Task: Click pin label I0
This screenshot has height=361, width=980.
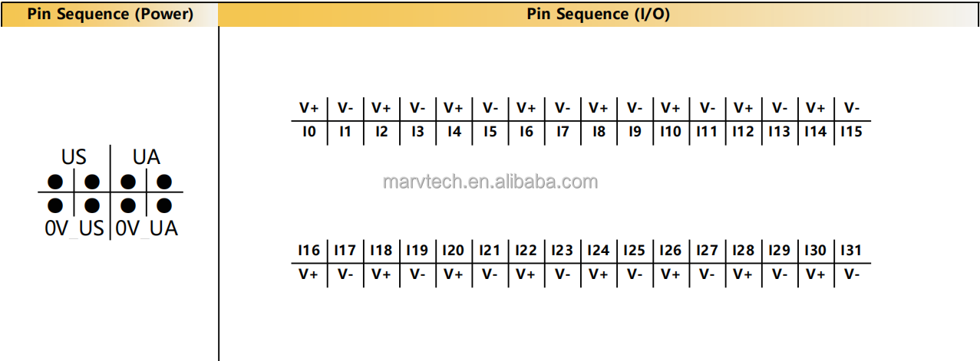Action: click(309, 132)
